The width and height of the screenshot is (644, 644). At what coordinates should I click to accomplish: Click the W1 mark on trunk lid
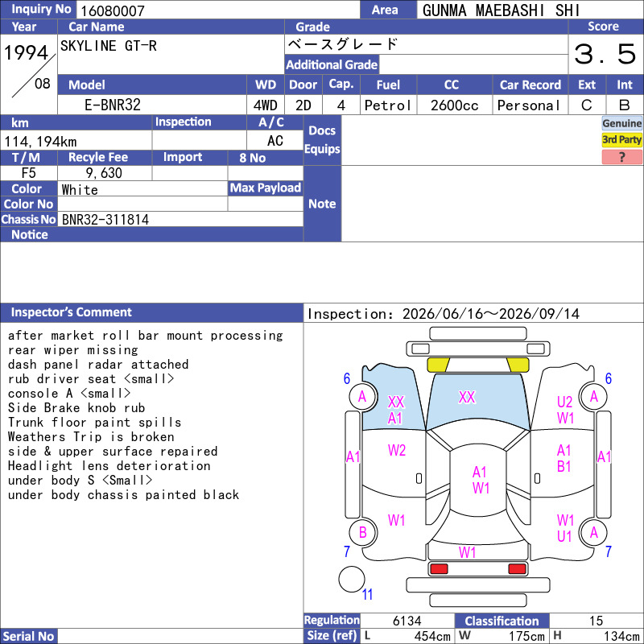(x=468, y=552)
